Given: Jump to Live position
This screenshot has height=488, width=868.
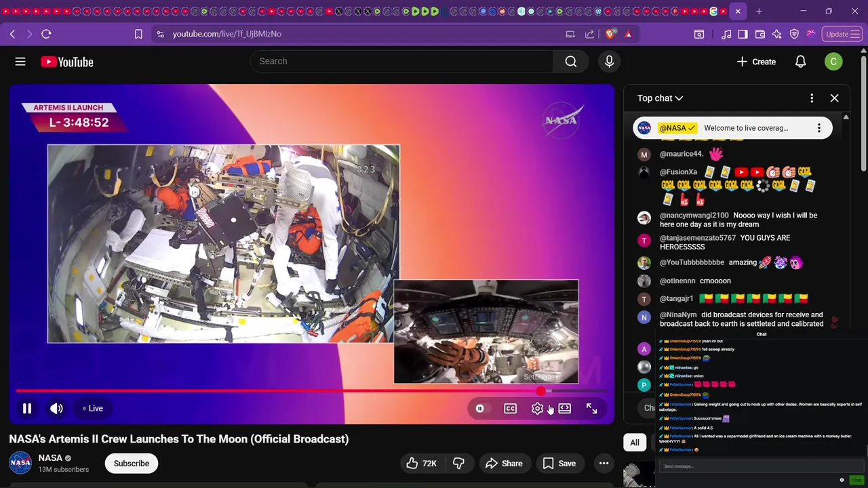Looking at the screenshot, I should [93, 409].
